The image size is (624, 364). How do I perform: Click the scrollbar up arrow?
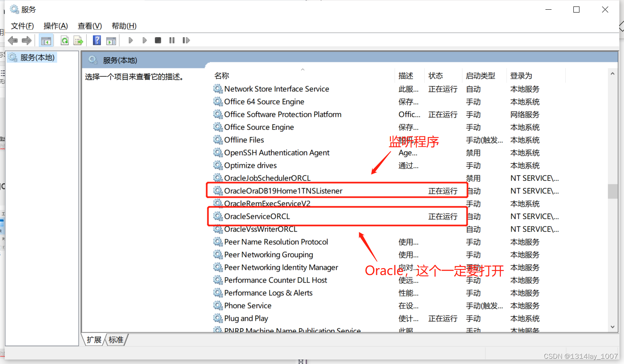[x=613, y=74]
